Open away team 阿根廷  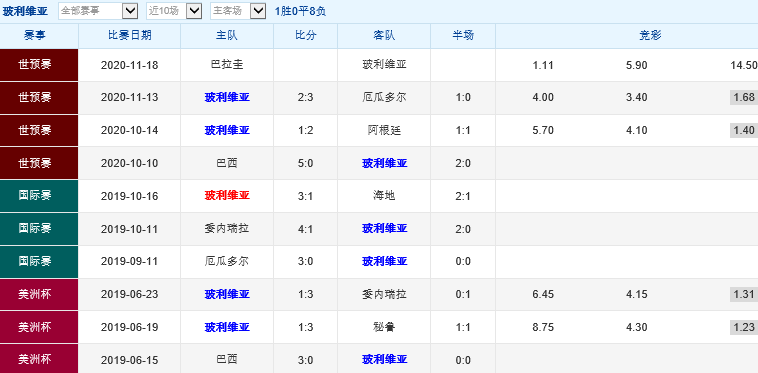coord(384,130)
